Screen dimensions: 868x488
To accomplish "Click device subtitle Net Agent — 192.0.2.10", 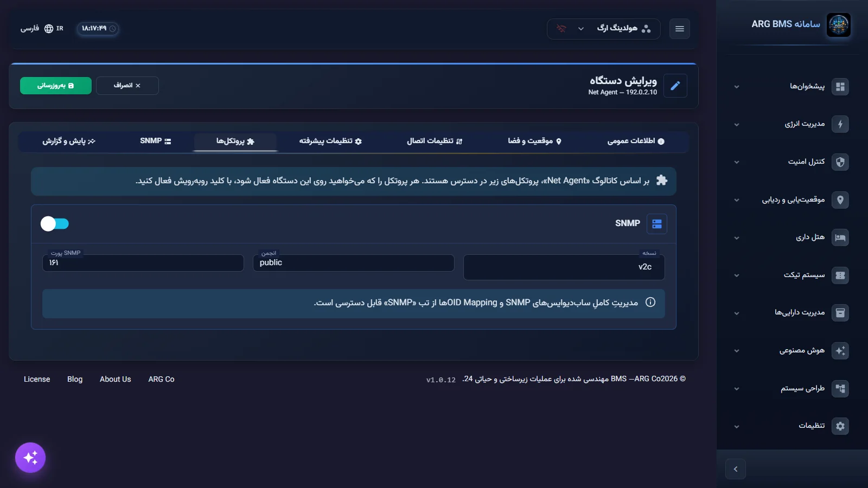I will 623,93.
